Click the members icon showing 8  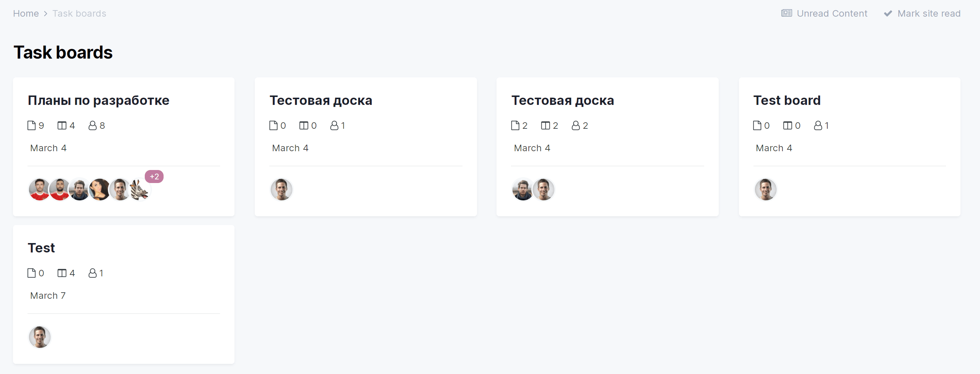(92, 126)
